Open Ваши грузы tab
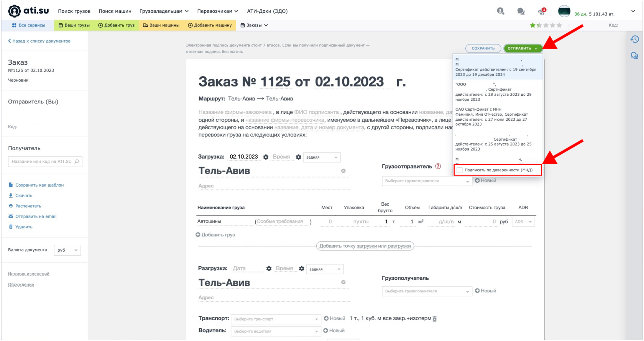The image size is (644, 341). [x=74, y=25]
